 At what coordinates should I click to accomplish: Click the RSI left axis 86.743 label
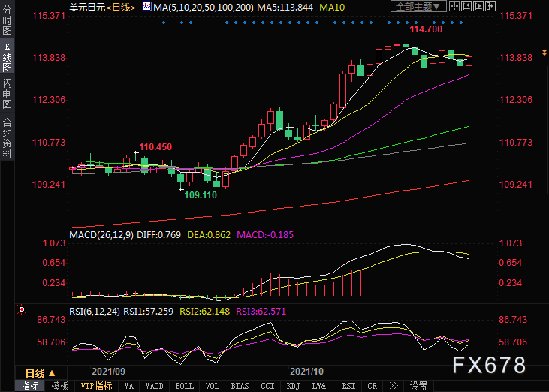tap(52, 320)
